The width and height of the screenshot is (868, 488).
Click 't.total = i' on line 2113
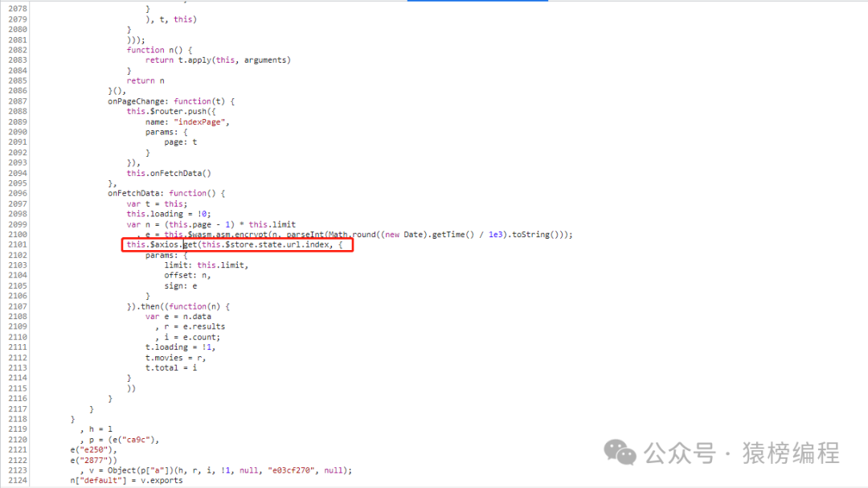click(171, 367)
